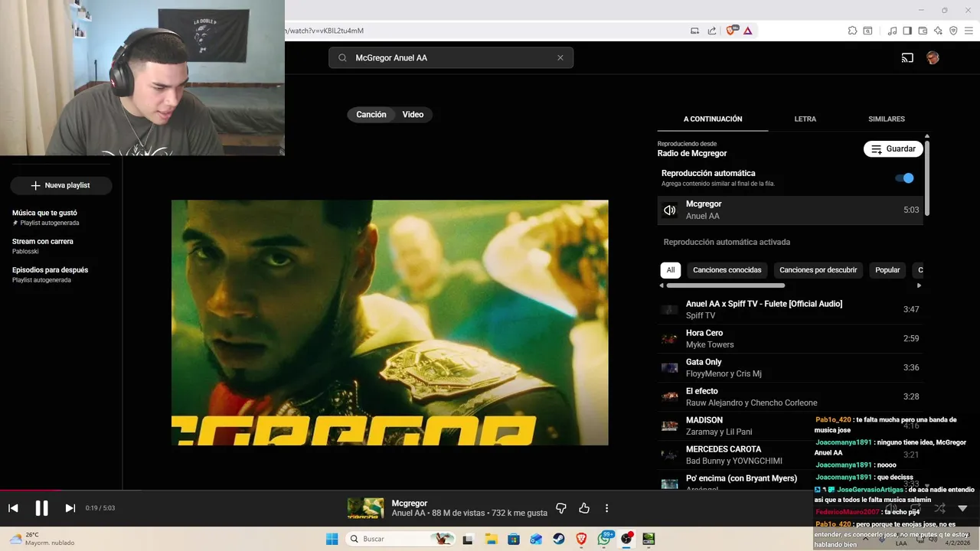
Task: Open the A CONTINUACIÓN tab
Action: [713, 119]
